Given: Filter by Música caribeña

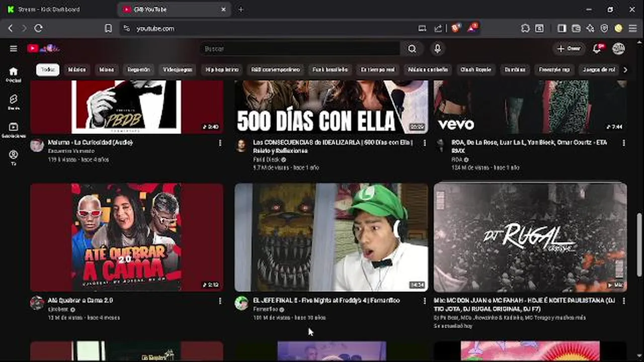Looking at the screenshot, I should click(x=428, y=70).
